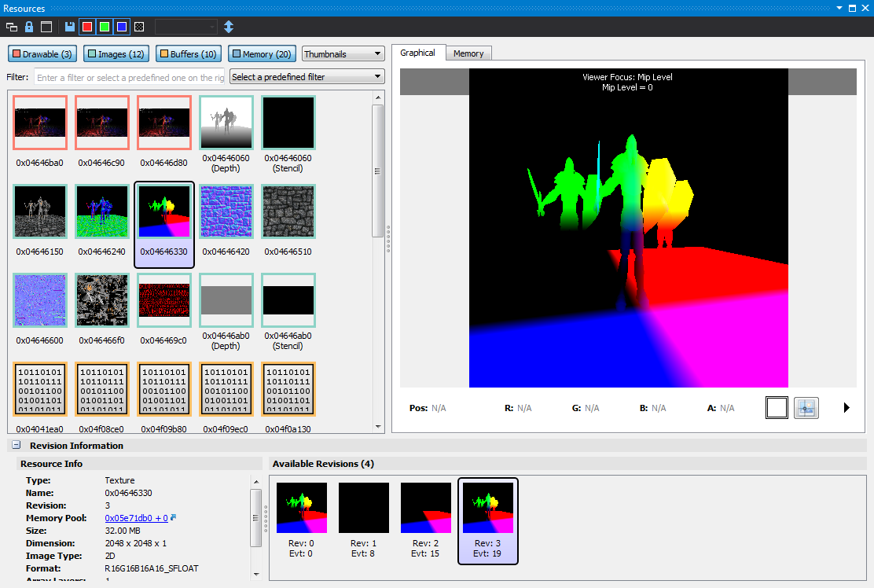The image size is (874, 588).
Task: Click the pixel picker crosshair icon
Action: pyautogui.click(x=806, y=408)
